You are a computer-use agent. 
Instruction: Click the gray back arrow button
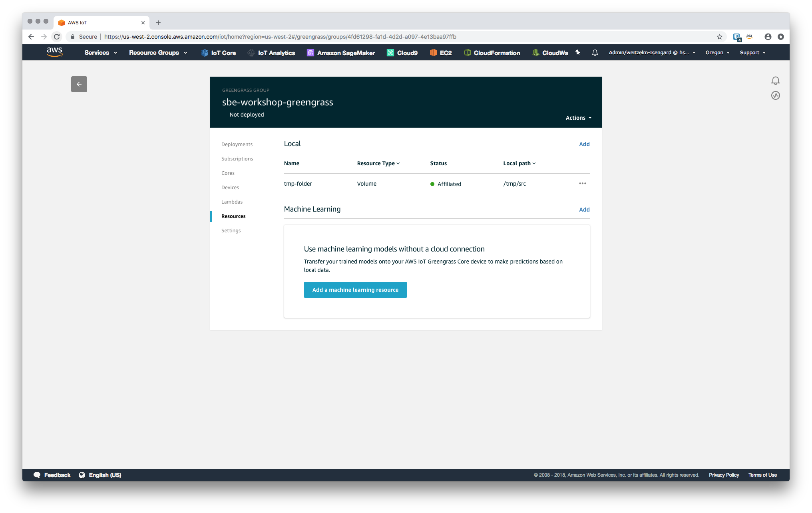click(x=79, y=84)
